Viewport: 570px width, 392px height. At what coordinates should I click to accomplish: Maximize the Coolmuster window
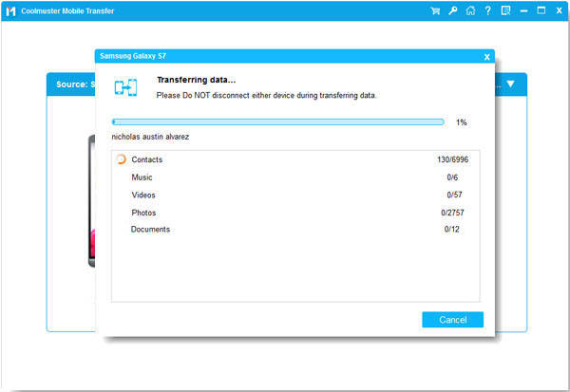click(540, 11)
